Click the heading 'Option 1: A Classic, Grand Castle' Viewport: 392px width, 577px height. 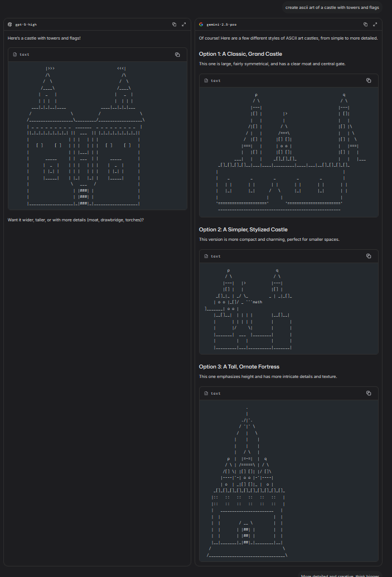point(240,54)
